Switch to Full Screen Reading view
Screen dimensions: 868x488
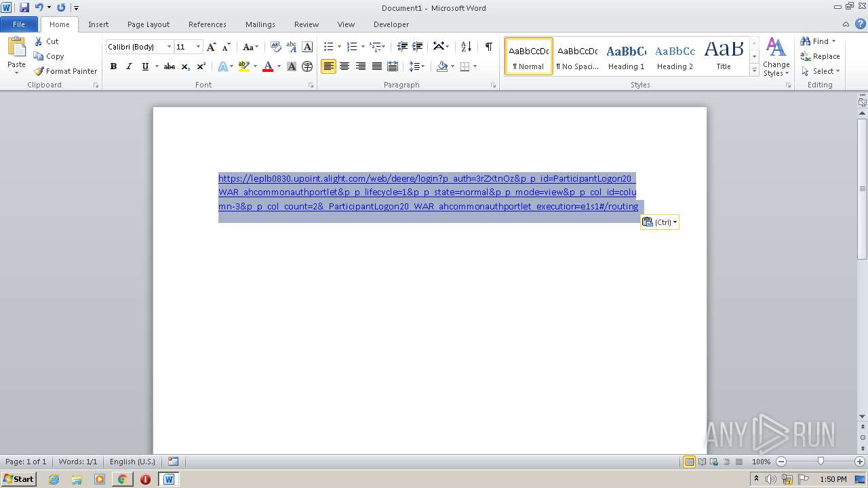701,462
